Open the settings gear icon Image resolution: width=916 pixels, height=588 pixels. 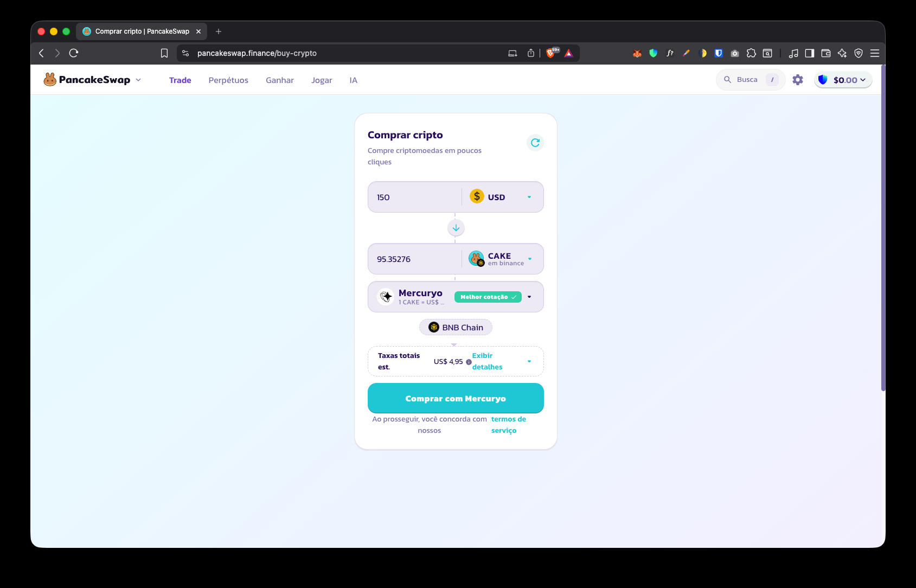click(798, 80)
